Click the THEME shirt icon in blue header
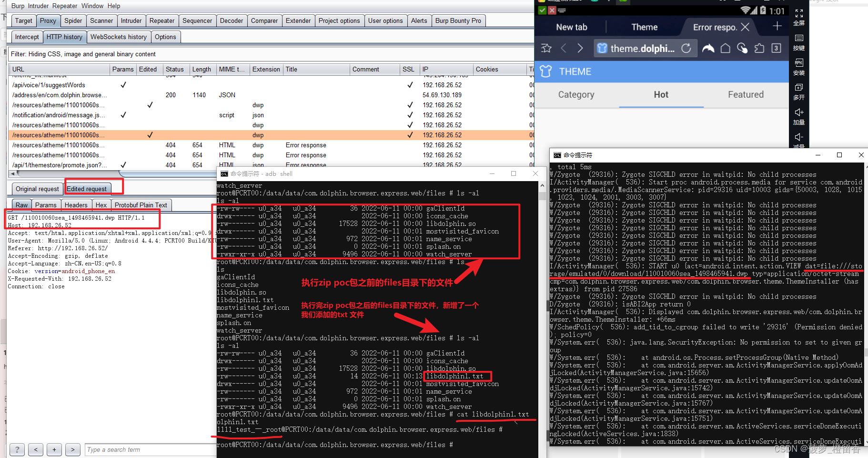Image resolution: width=868 pixels, height=458 pixels. pyautogui.click(x=545, y=71)
